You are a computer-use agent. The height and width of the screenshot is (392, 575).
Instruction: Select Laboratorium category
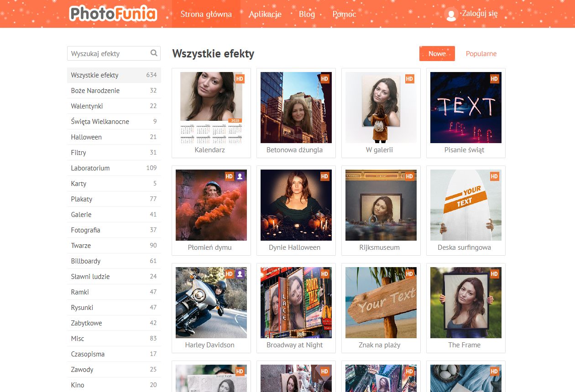pos(114,168)
